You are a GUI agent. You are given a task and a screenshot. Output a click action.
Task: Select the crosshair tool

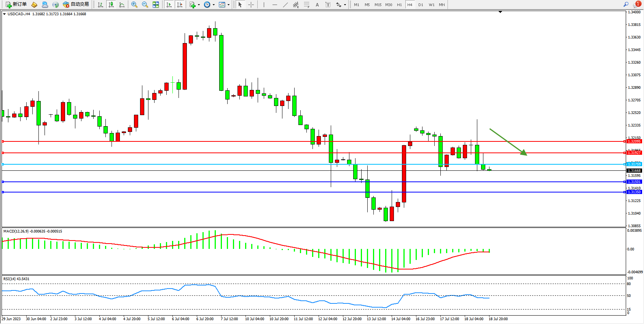[x=251, y=5]
